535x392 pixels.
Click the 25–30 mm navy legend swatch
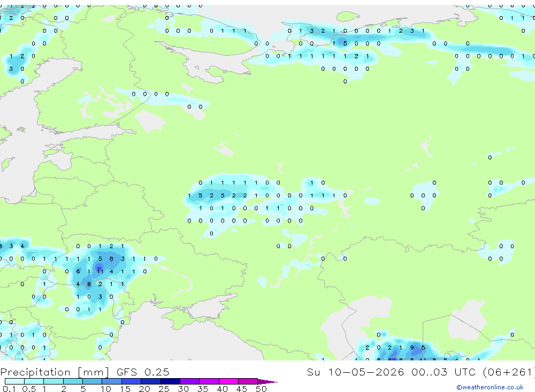170,381
